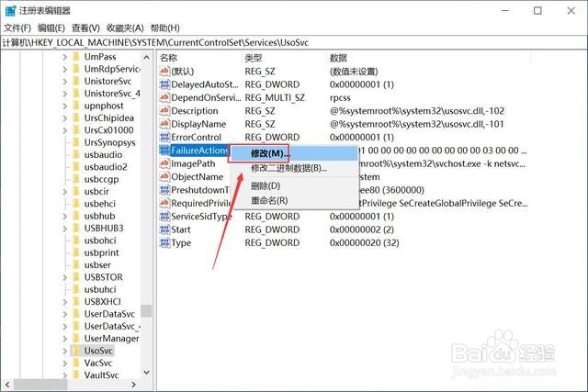Open the 文件(F) menu
The height and width of the screenshot is (392, 588).
(x=17, y=28)
